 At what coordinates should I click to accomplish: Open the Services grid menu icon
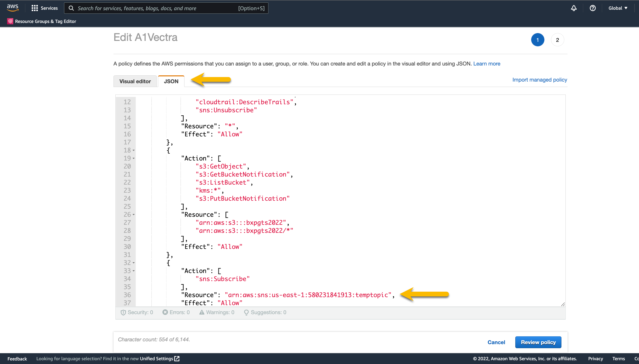(35, 8)
